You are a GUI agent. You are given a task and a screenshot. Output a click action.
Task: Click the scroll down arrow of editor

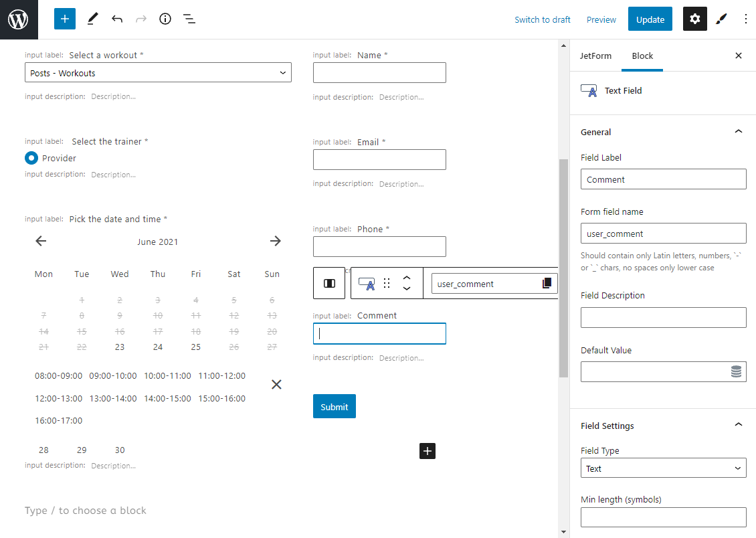pyautogui.click(x=563, y=532)
